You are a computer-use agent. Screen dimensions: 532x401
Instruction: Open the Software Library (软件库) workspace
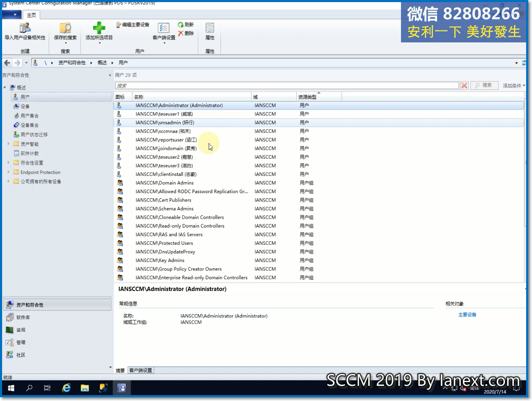click(57, 317)
